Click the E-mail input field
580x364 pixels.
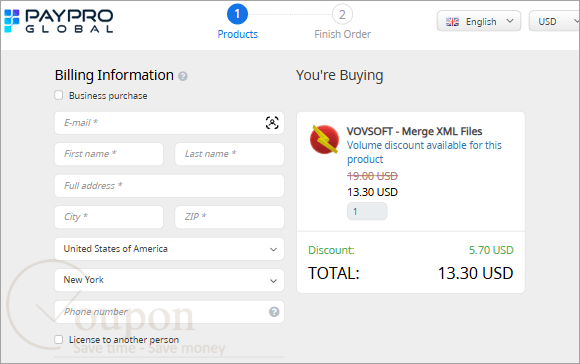(169, 123)
